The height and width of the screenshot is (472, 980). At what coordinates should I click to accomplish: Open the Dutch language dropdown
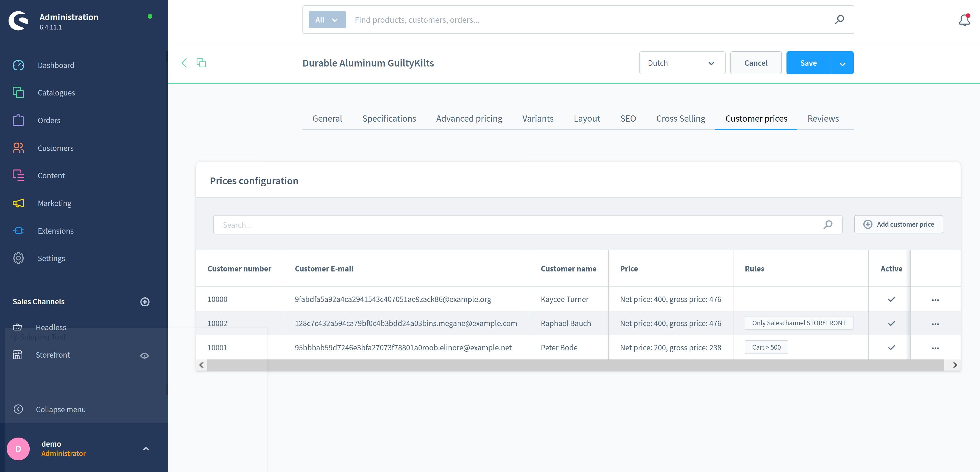click(x=682, y=63)
